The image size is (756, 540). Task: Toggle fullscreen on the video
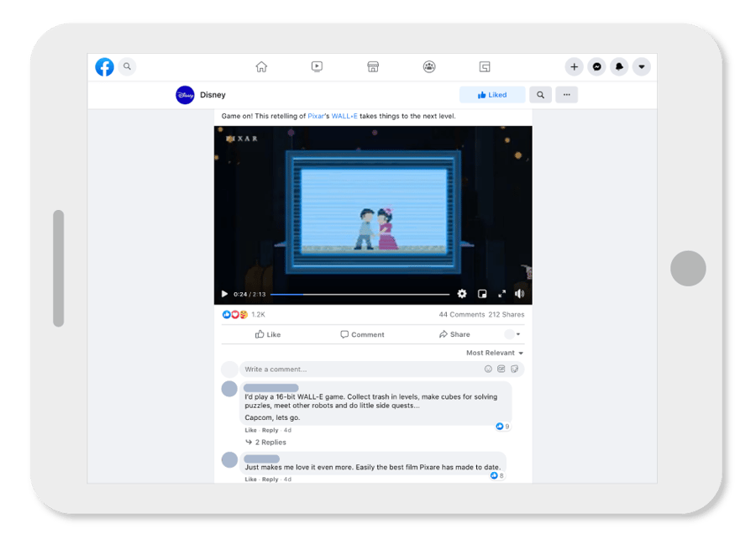pyautogui.click(x=501, y=294)
